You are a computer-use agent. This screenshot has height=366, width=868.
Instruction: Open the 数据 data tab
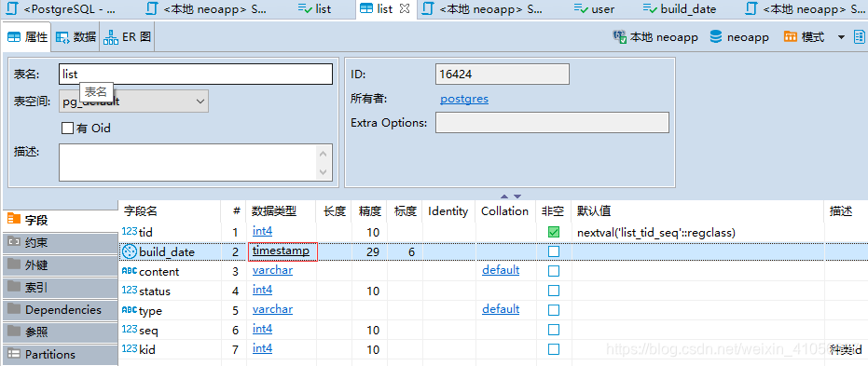[x=76, y=37]
